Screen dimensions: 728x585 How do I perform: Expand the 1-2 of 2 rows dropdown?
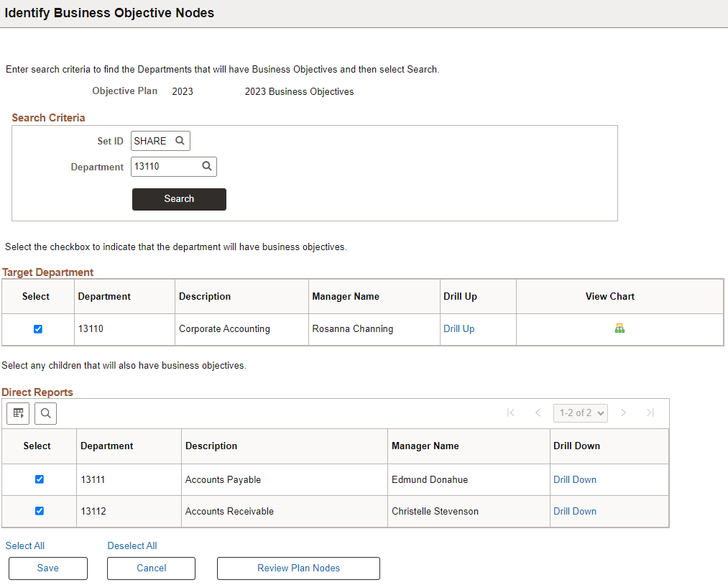pos(581,413)
